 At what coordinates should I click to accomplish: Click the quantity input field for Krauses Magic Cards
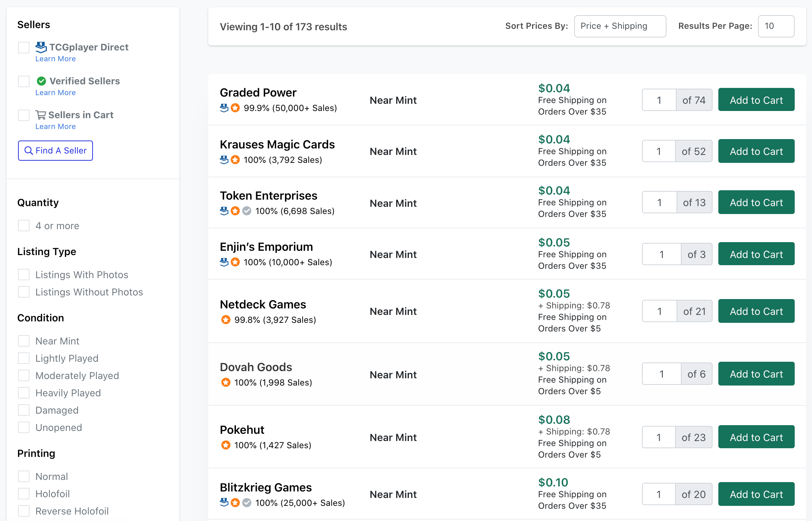click(x=659, y=151)
